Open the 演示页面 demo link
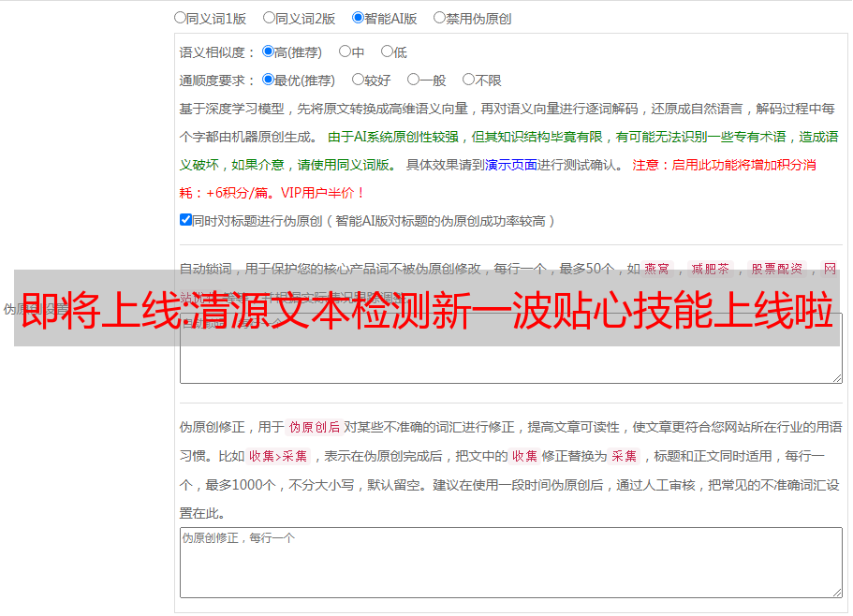853x616 pixels. 510,165
